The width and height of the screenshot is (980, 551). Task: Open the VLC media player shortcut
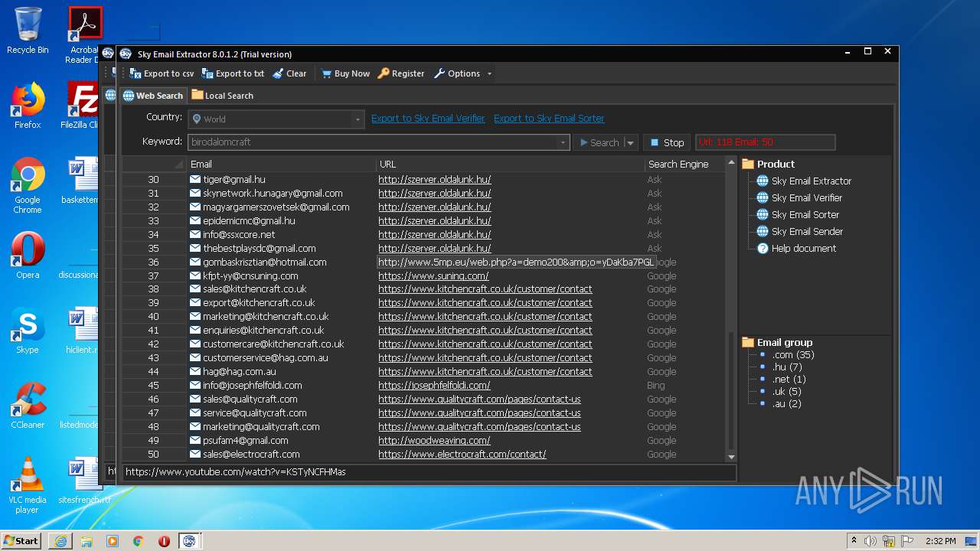click(x=28, y=486)
